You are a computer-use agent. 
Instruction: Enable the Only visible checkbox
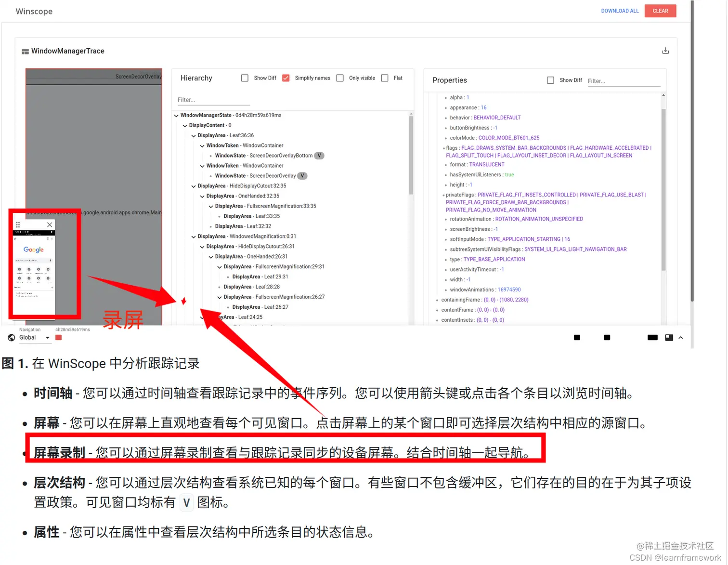[340, 78]
